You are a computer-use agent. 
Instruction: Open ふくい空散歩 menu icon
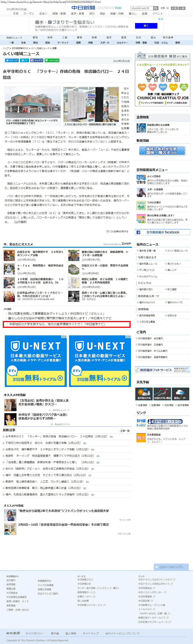point(141,180)
